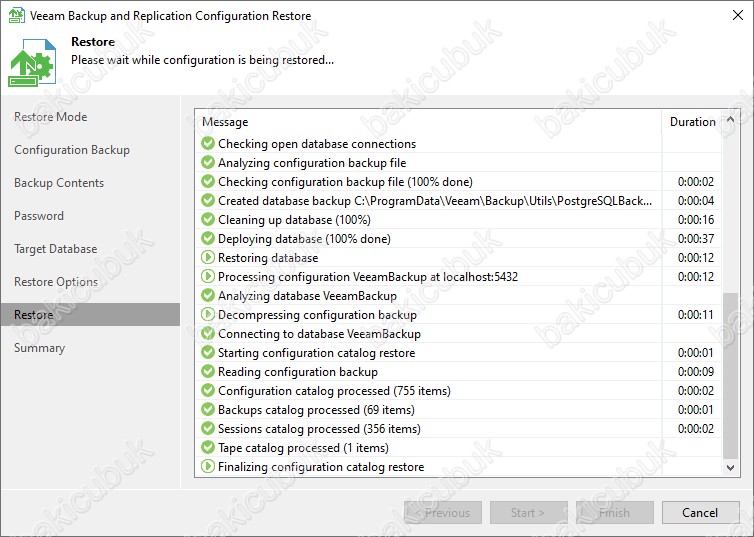Click status icon for Created database backup row
The height and width of the screenshot is (537, 754).
[x=208, y=200]
